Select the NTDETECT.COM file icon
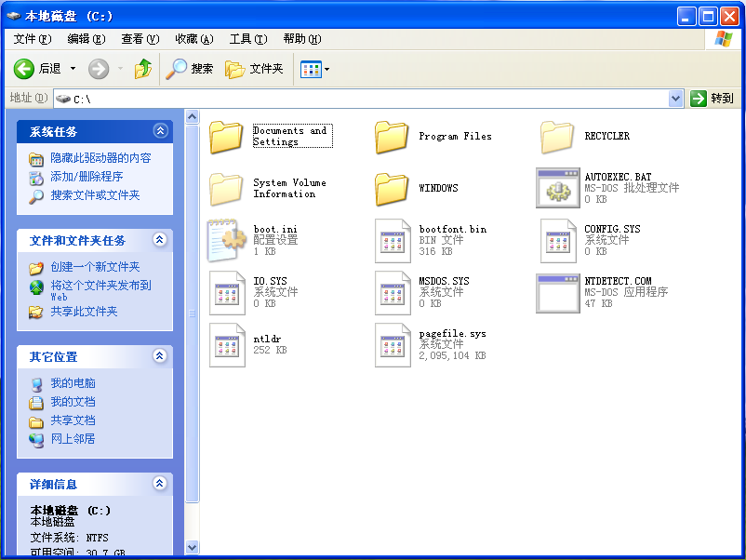This screenshot has width=746, height=560. [557, 293]
